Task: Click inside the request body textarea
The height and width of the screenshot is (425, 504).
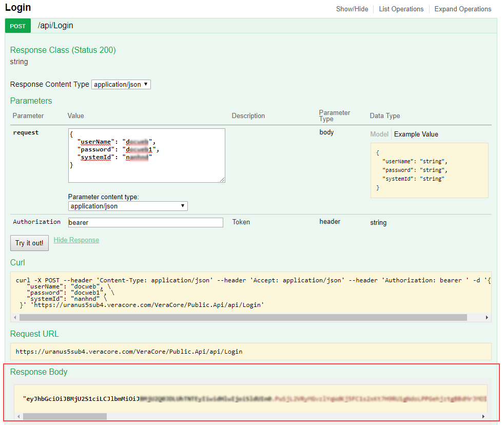Action: coord(147,156)
